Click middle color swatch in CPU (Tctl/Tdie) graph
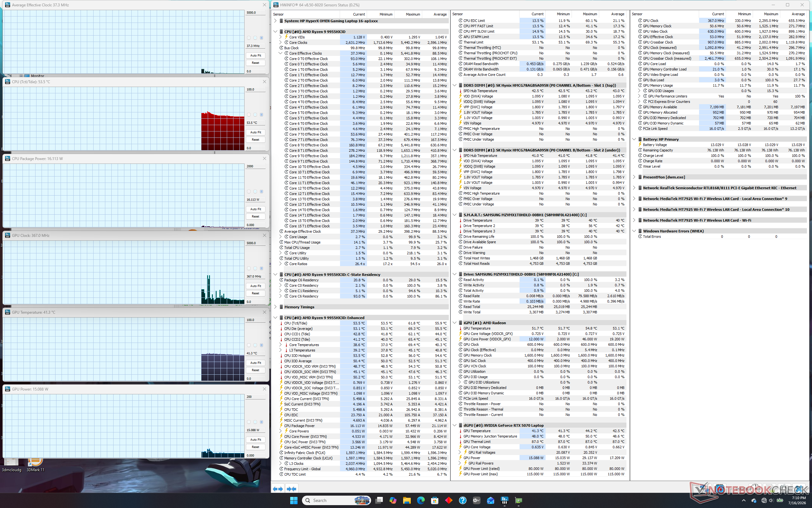This screenshot has height=508, width=812. coord(255,115)
